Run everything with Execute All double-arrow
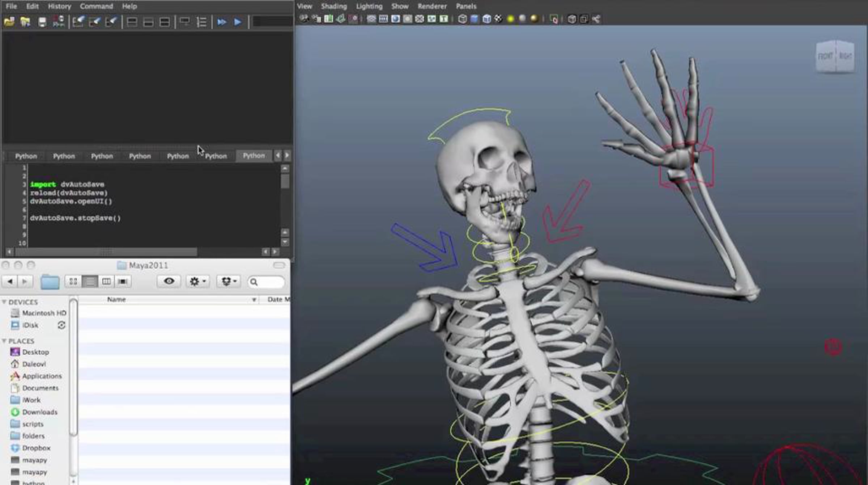Screen dimensions: 868x485 222,22
